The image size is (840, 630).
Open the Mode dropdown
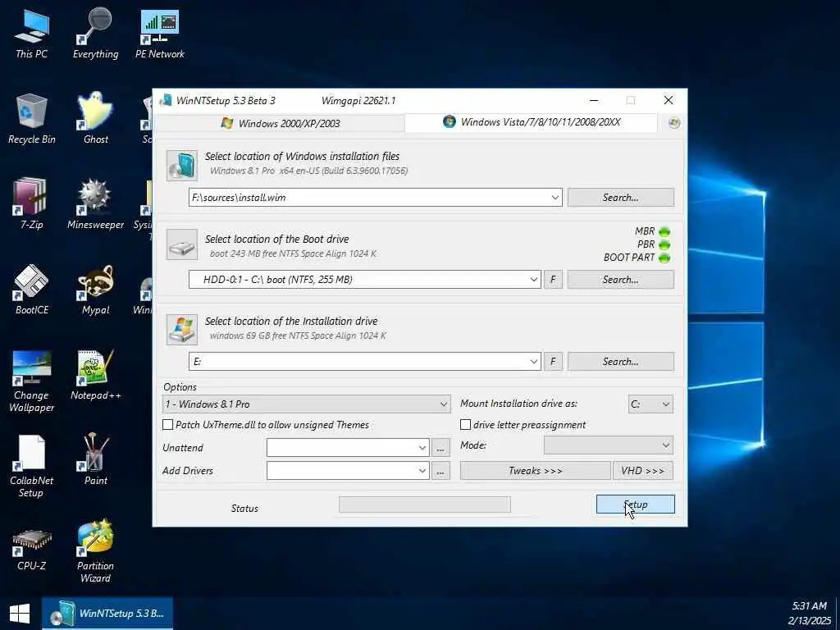[609, 445]
